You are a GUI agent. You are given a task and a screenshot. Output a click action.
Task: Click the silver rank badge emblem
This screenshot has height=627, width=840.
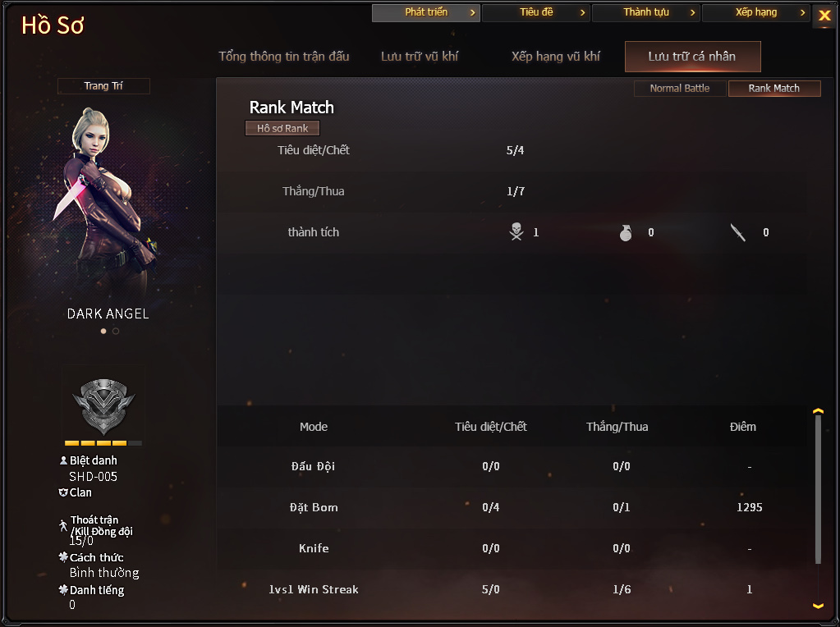pyautogui.click(x=103, y=406)
